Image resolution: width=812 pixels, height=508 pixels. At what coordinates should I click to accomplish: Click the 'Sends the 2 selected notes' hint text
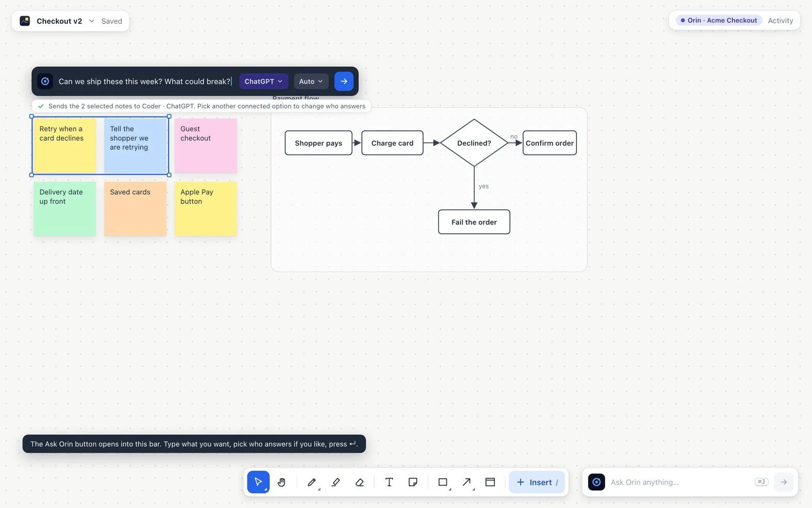[x=207, y=106]
